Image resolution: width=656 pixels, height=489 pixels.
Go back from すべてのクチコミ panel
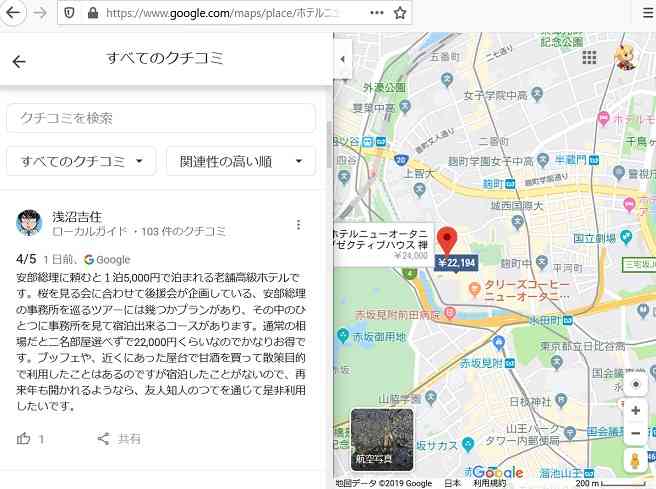pos(19,62)
